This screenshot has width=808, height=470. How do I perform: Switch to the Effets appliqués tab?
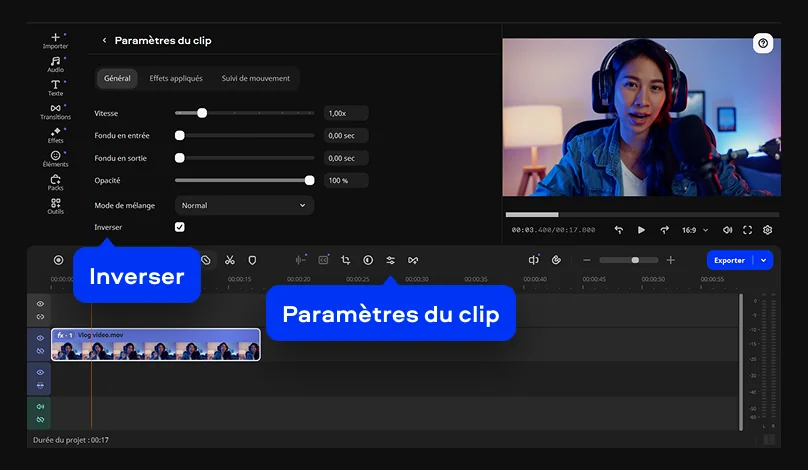click(x=176, y=78)
